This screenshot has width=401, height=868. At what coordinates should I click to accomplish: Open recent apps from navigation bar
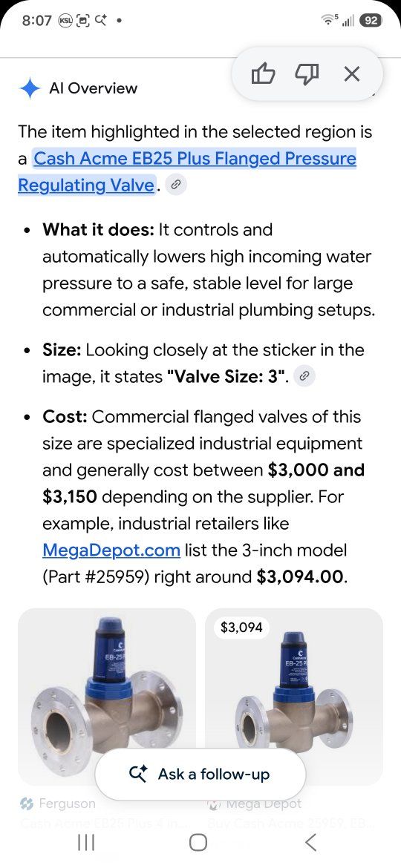click(x=86, y=843)
